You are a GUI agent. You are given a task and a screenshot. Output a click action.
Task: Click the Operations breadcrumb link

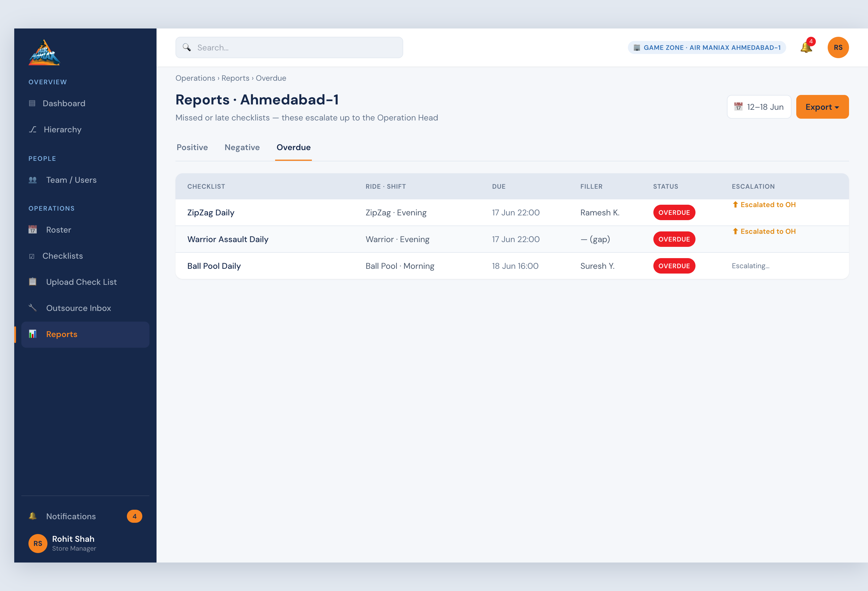click(195, 78)
